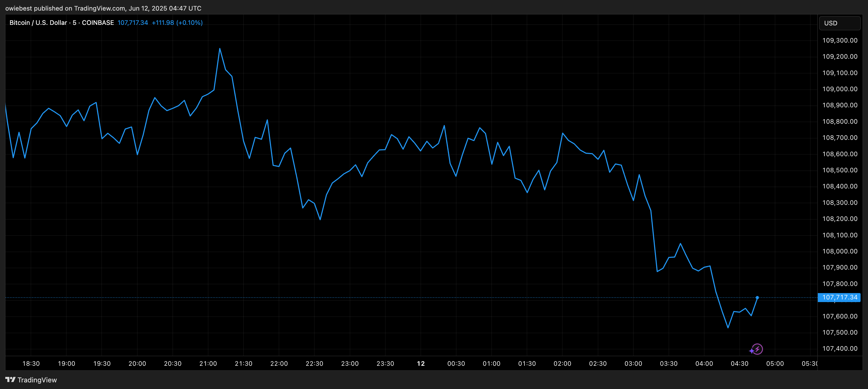The image size is (868, 389).
Task: Click the COINBASE exchange name in legend
Action: pyautogui.click(x=98, y=22)
